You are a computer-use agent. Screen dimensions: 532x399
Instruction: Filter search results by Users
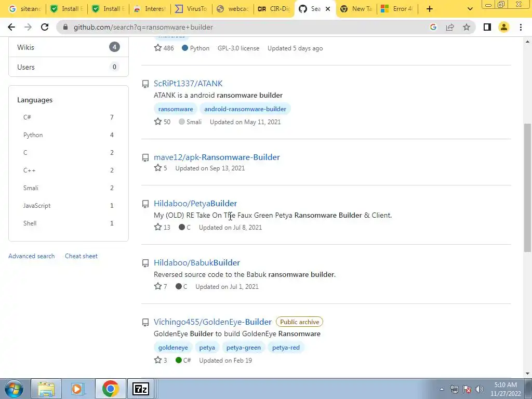click(x=69, y=67)
